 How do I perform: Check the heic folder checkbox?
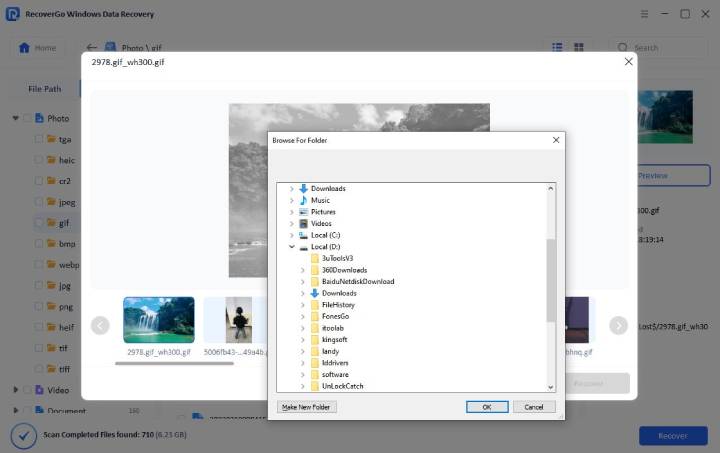(x=39, y=160)
